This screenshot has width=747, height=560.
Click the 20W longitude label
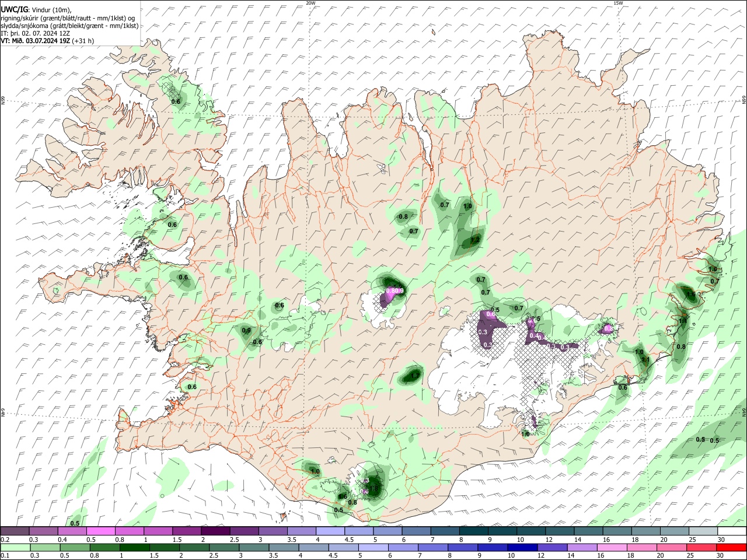(x=310, y=3)
